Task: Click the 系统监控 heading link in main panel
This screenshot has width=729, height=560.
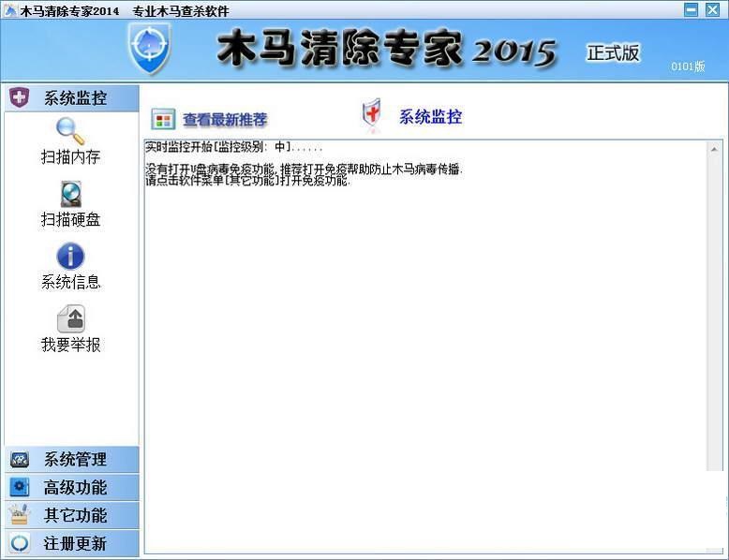Action: [430, 117]
